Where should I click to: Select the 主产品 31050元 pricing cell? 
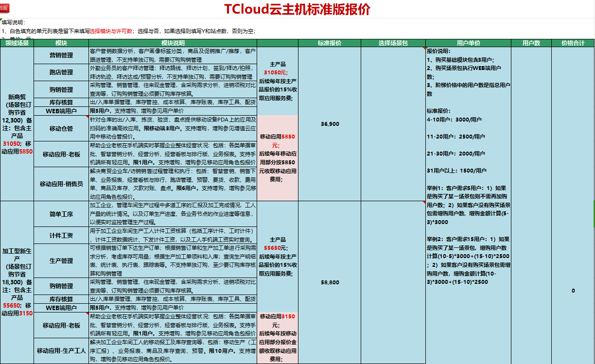278,81
